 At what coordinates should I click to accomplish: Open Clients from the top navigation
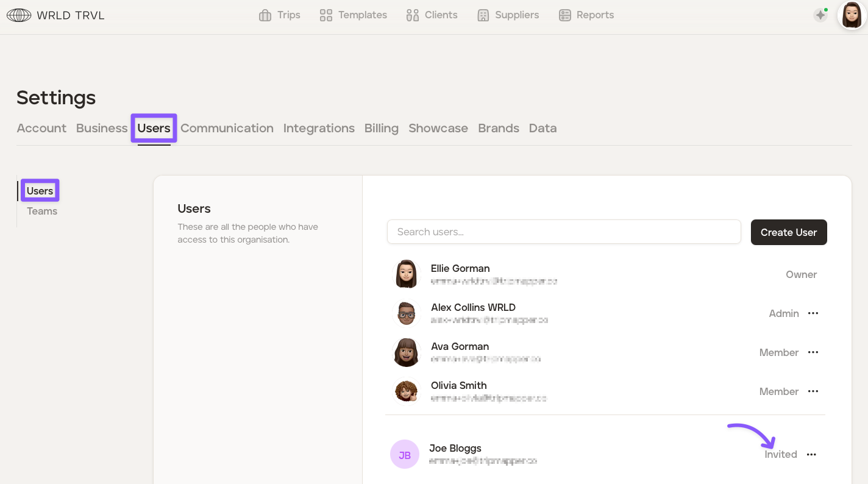(x=432, y=15)
